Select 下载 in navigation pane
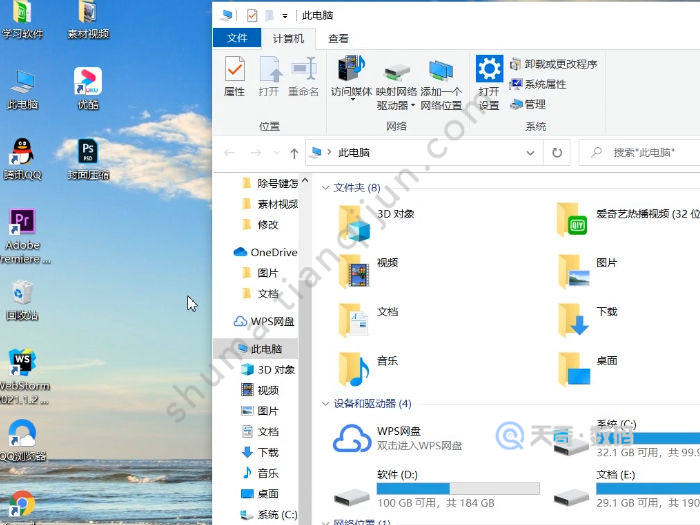This screenshot has height=525, width=700. tap(260, 452)
